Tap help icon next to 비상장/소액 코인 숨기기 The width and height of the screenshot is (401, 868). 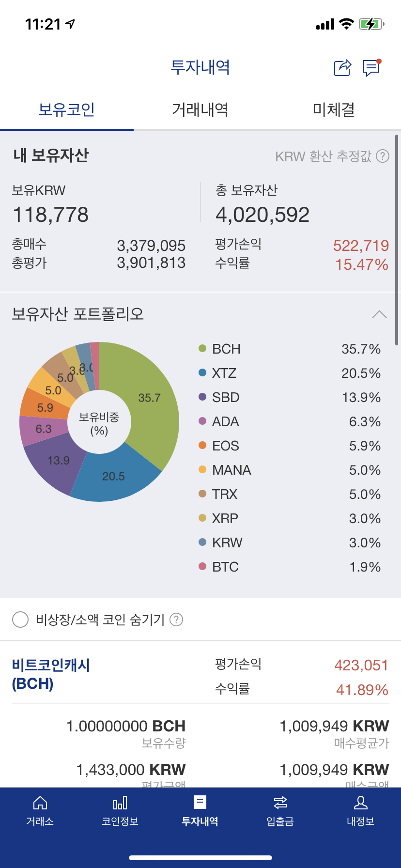pyautogui.click(x=176, y=620)
